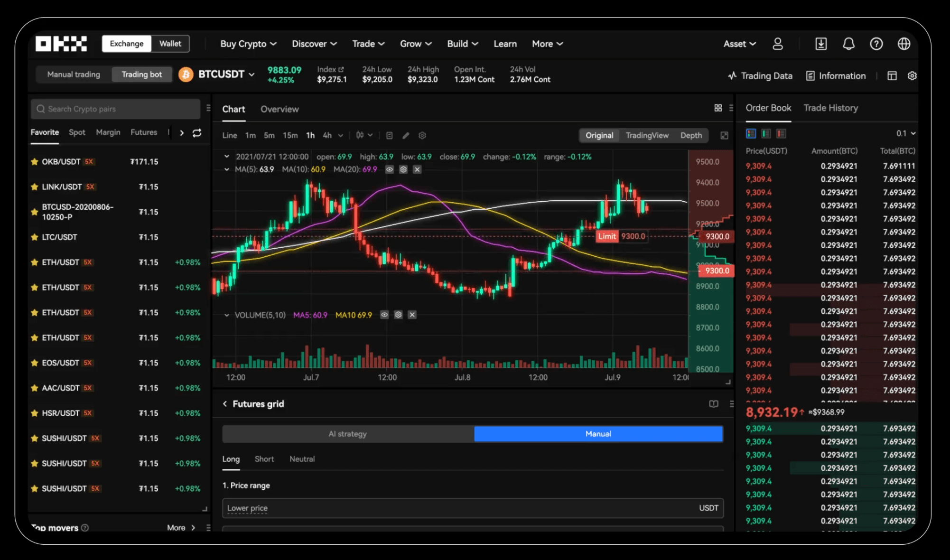950x560 pixels.
Task: Select the Neutral grid tab
Action: coord(302,459)
